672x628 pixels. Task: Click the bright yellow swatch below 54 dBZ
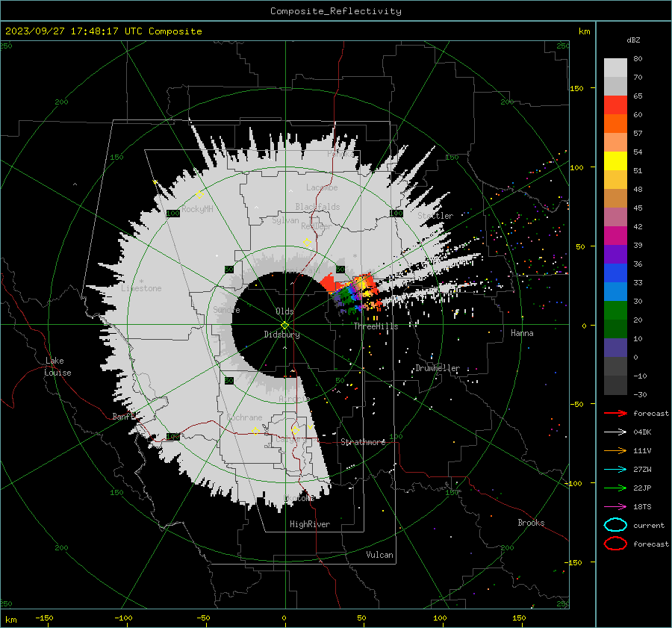pos(615,161)
